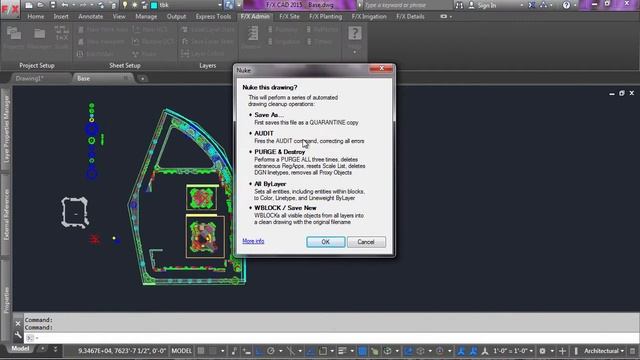
Task: Open the View ribbon tab
Action: click(x=119, y=17)
